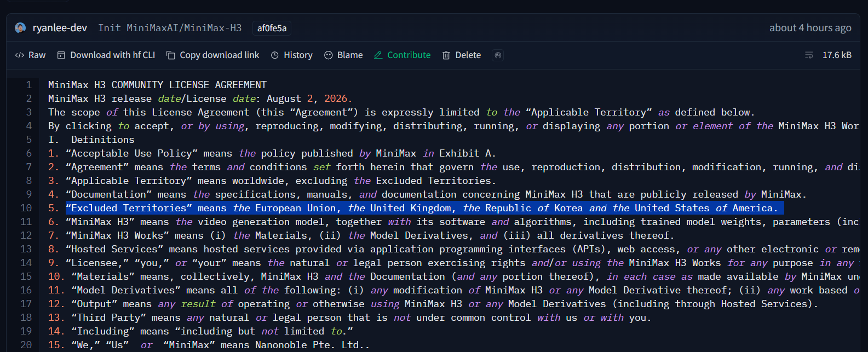Open the Blame view
The width and height of the screenshot is (868, 352).
343,55
